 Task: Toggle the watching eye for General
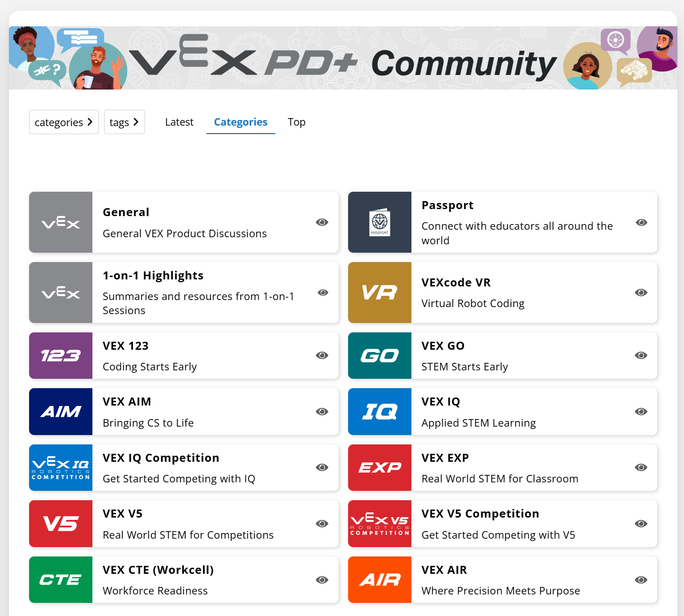[x=322, y=222]
